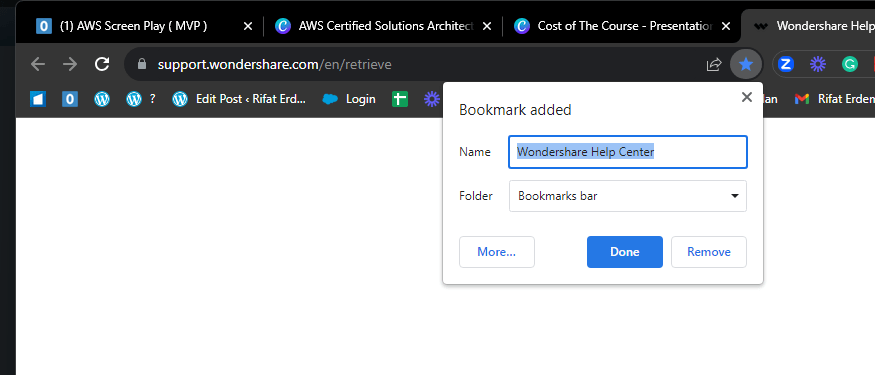This screenshot has width=875, height=375.
Task: Close the AWS Certified Solutions Architect tab
Action: (x=487, y=26)
